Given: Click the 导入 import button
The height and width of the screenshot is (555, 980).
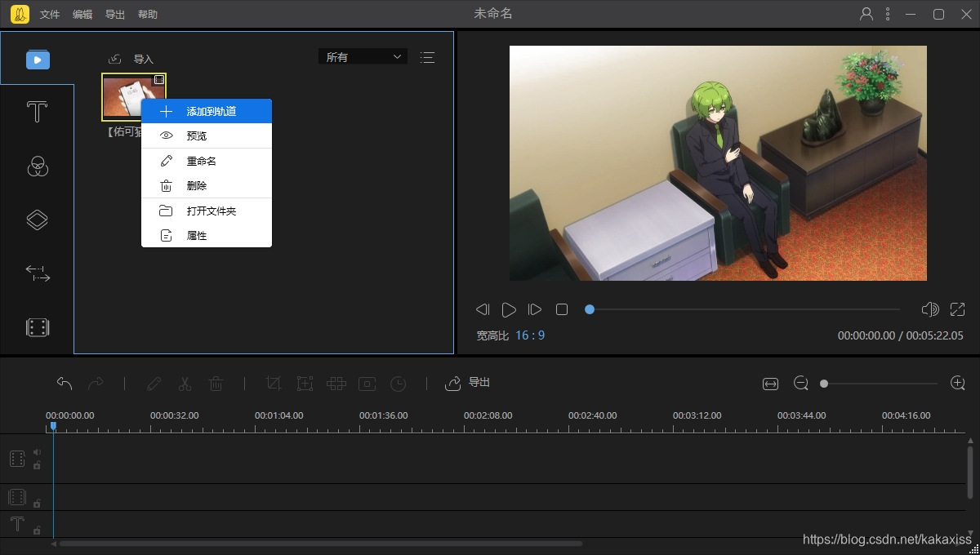Looking at the screenshot, I should pos(131,59).
